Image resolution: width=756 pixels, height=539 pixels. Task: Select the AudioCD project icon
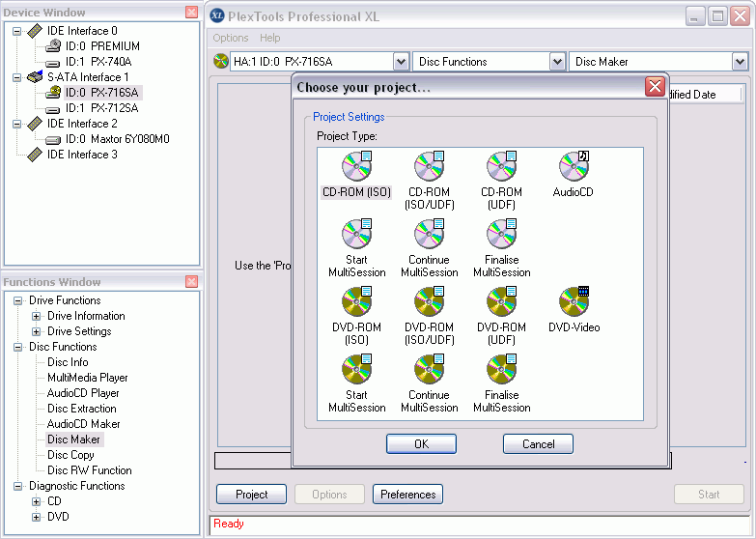click(x=574, y=165)
